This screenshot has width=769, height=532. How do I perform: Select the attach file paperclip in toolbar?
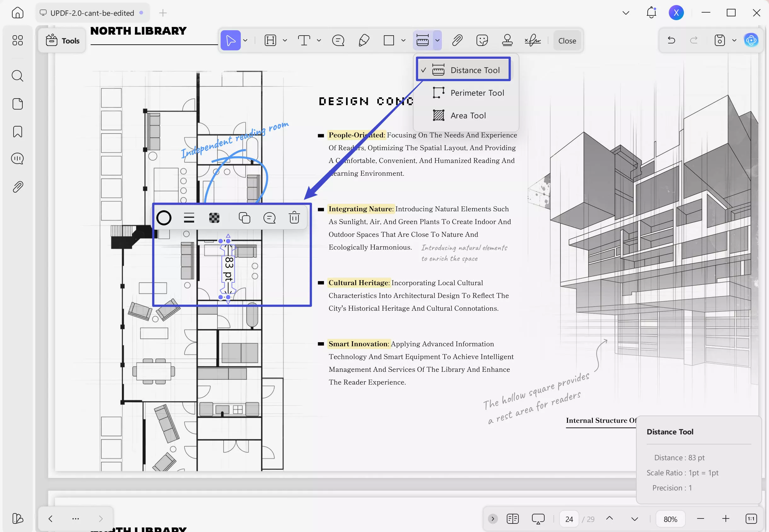[x=457, y=41]
